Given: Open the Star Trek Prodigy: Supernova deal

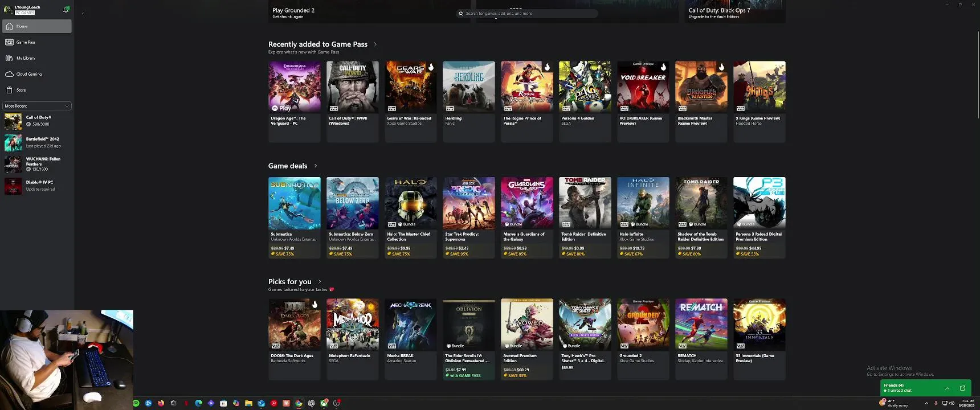Looking at the screenshot, I should click(469, 218).
